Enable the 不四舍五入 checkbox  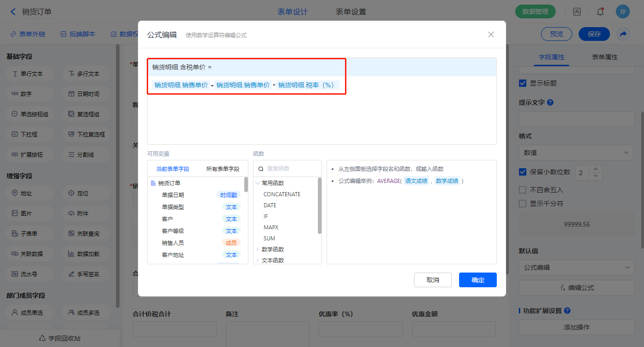[x=523, y=190]
